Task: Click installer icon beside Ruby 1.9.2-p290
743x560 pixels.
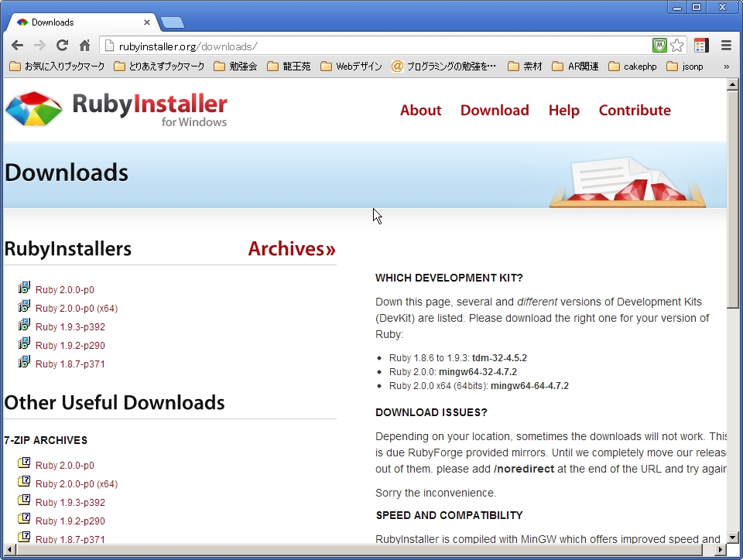Action: [x=24, y=343]
